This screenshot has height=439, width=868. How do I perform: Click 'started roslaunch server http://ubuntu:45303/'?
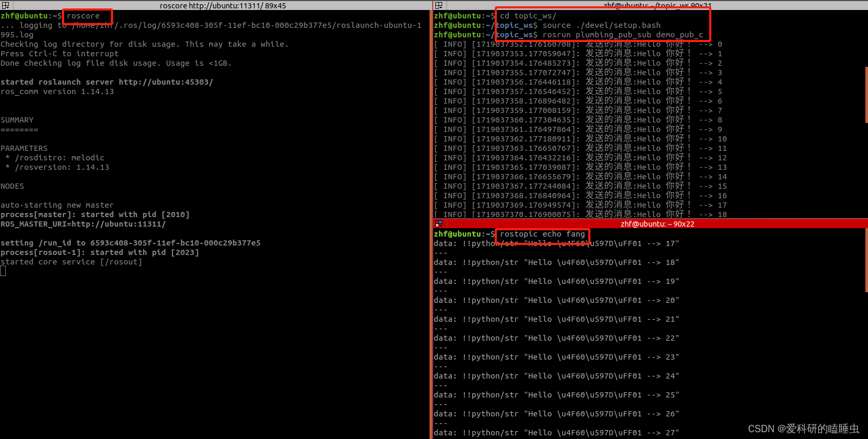(107, 82)
